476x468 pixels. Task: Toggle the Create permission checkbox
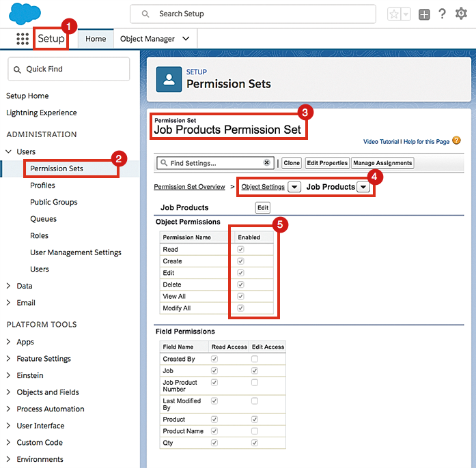coord(241,261)
